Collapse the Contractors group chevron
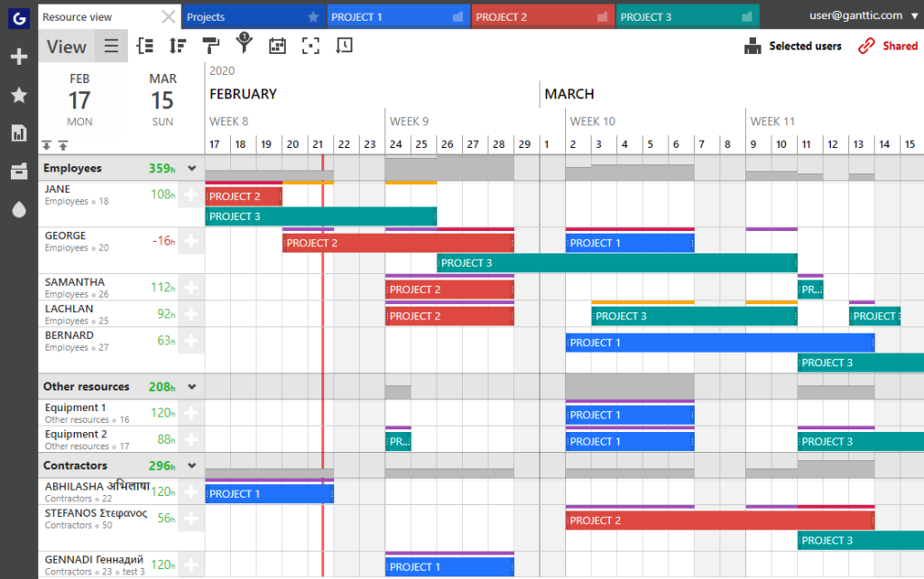 tap(192, 466)
